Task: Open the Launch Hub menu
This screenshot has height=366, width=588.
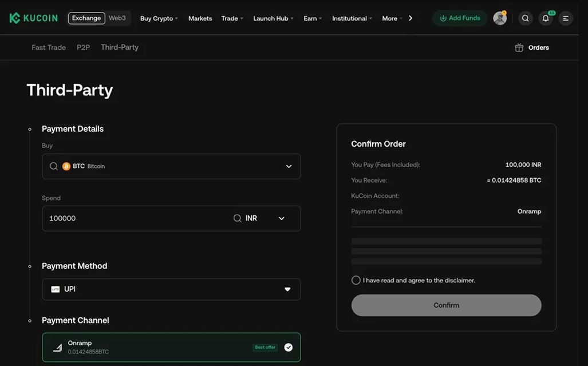Action: coord(273,18)
